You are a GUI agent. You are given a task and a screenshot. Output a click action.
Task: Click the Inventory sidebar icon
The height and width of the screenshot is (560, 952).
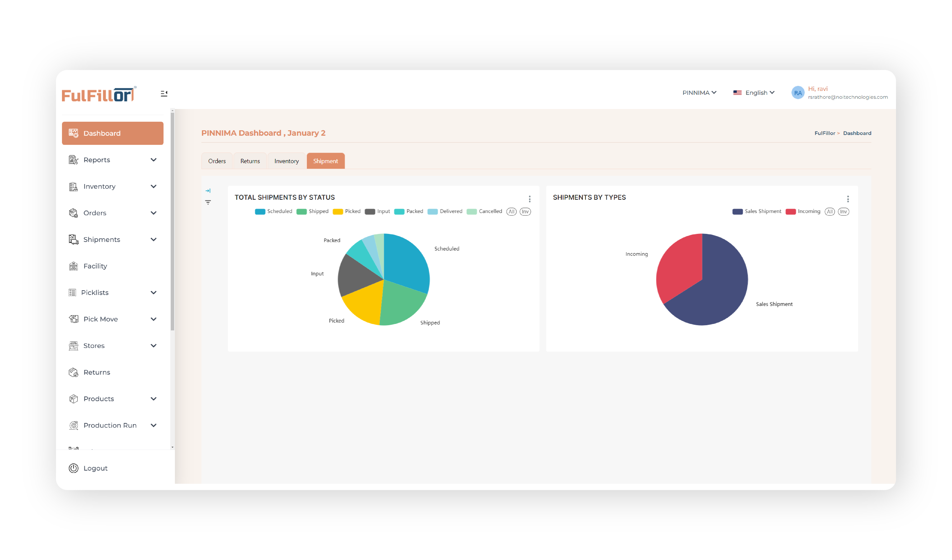click(x=73, y=186)
